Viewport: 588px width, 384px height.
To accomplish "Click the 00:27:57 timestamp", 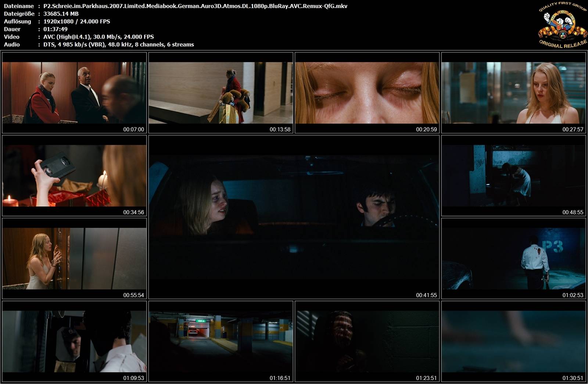I will tap(573, 129).
